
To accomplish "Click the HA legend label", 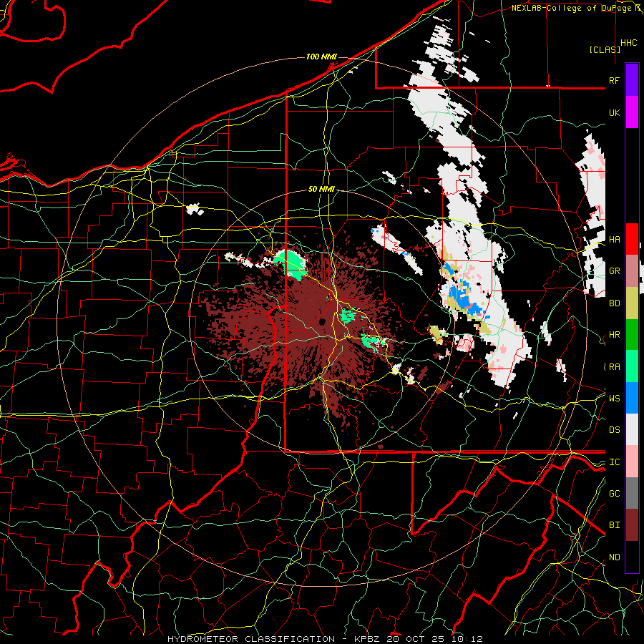I will coord(614,239).
